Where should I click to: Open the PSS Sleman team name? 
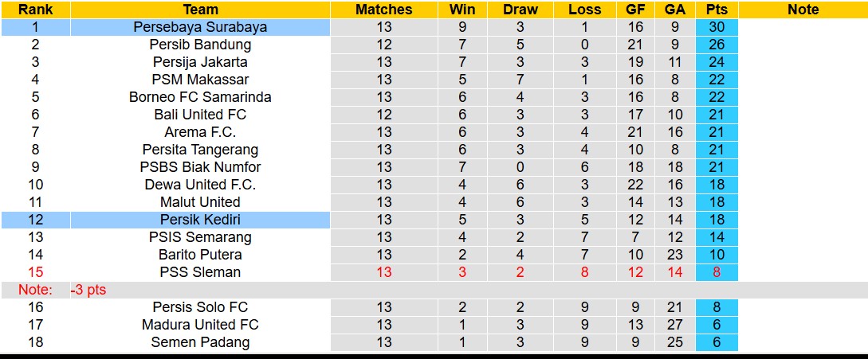tap(200, 272)
